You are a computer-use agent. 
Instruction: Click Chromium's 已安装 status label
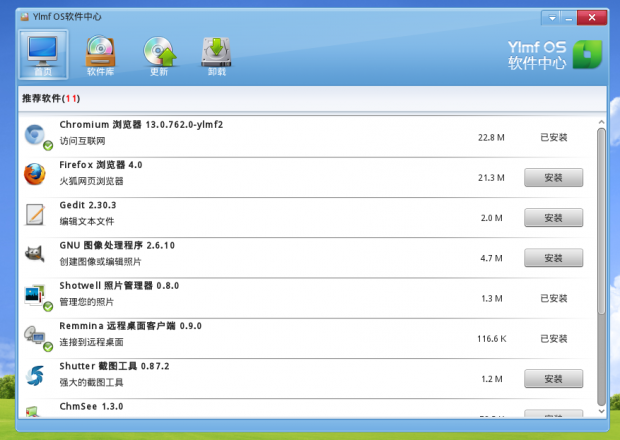tap(554, 138)
